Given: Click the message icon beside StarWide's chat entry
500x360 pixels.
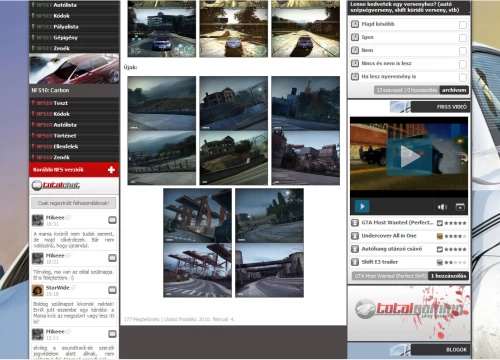Looking at the screenshot, I should (112, 290).
